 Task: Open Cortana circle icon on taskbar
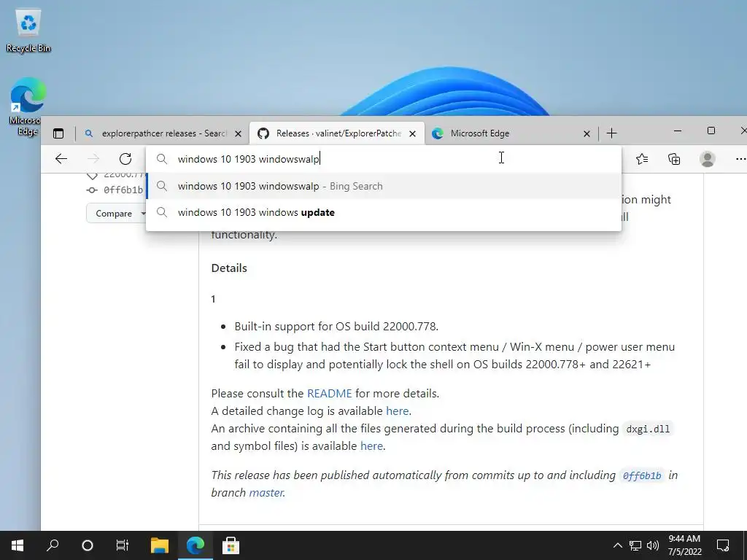pyautogui.click(x=88, y=545)
